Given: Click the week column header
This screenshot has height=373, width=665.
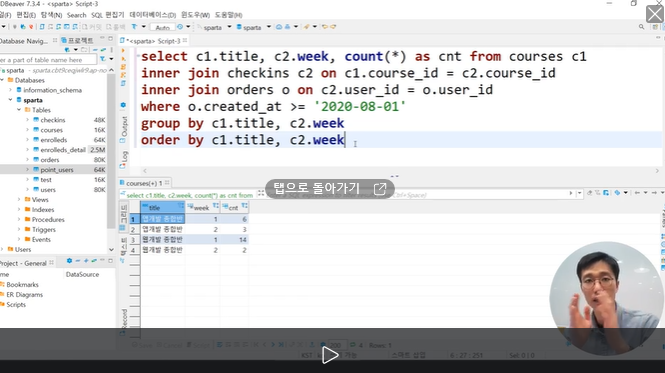Looking at the screenshot, I should coord(202,208).
